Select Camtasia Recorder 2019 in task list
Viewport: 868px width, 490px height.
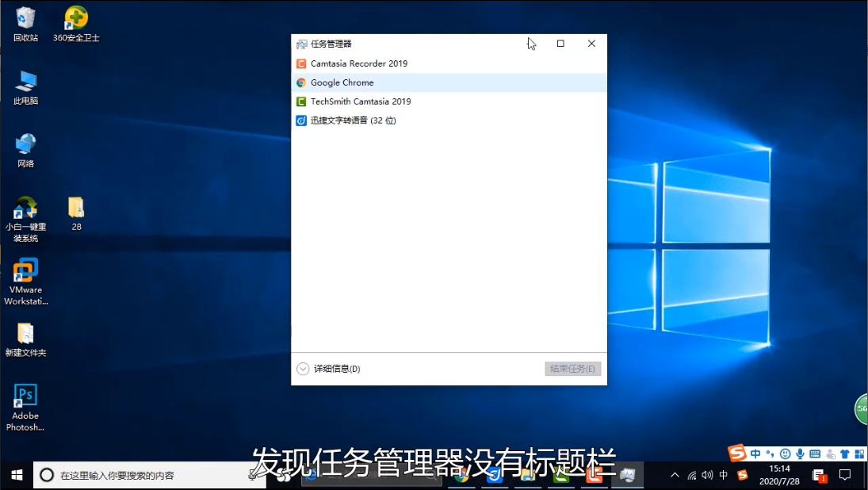click(358, 63)
